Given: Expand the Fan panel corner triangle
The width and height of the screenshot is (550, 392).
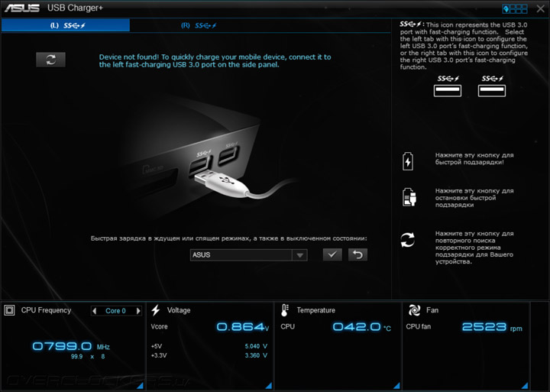Looking at the screenshot, I should tap(525, 386).
